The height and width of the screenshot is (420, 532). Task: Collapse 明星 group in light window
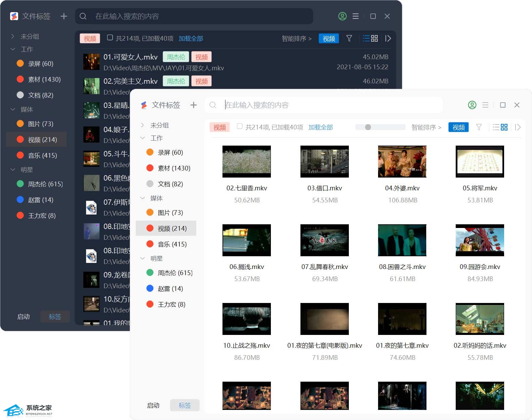tap(142, 258)
